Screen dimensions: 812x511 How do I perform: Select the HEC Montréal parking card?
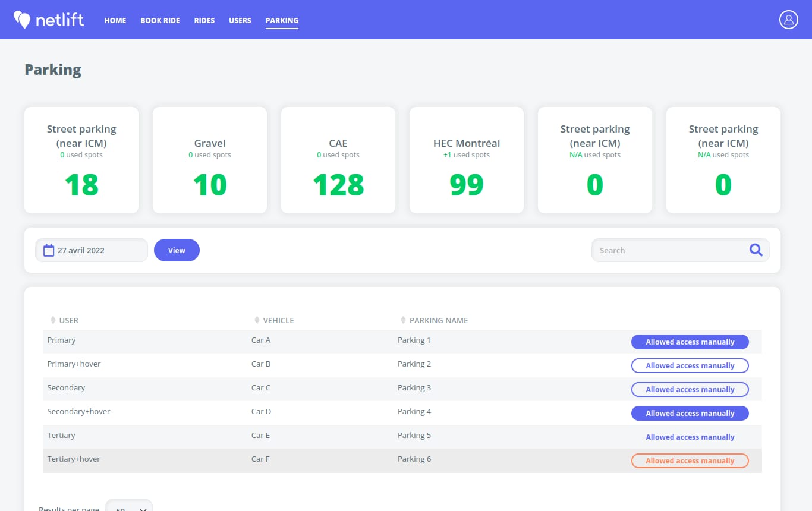(467, 160)
